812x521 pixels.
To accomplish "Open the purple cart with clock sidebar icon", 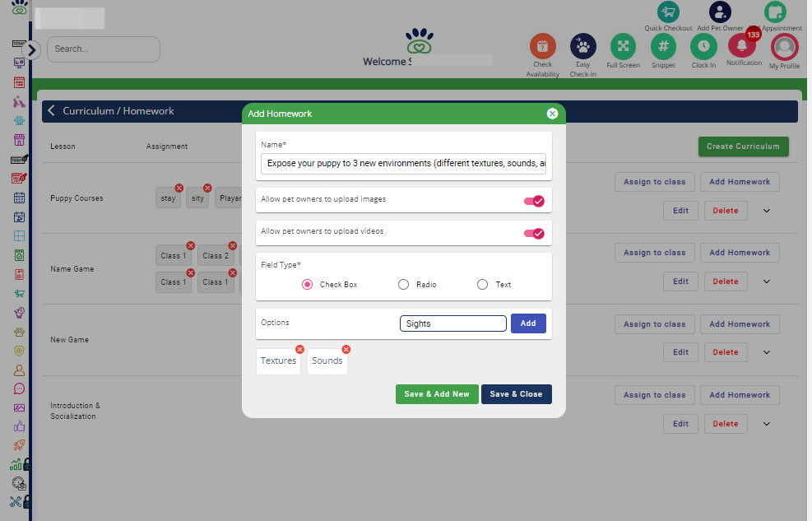I will [19, 312].
